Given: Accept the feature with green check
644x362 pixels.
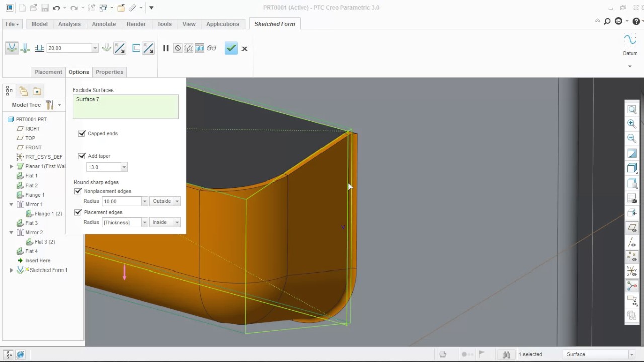Looking at the screenshot, I should coord(231,48).
